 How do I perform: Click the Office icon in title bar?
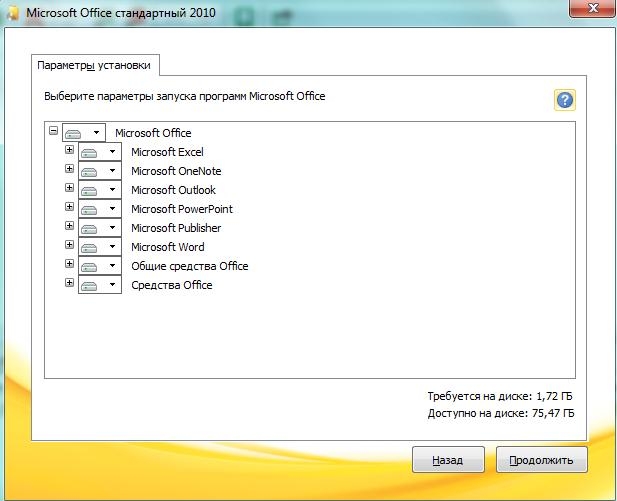click(11, 13)
